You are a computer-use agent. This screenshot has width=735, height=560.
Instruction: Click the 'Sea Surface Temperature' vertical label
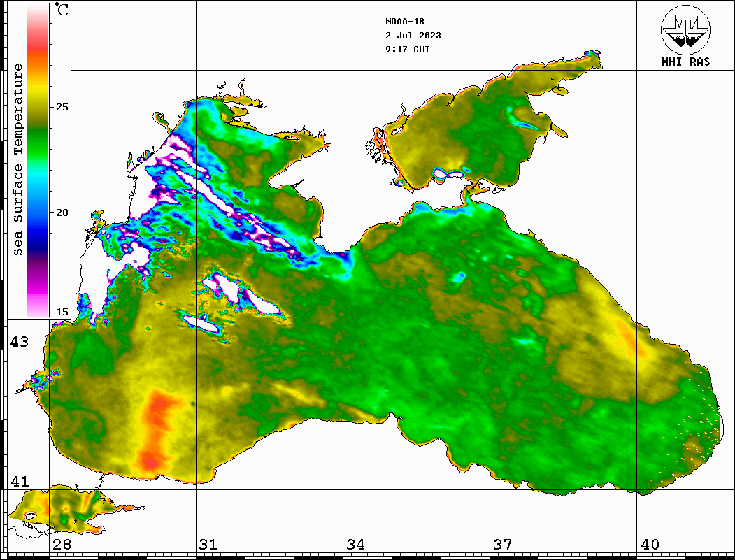tap(17, 159)
